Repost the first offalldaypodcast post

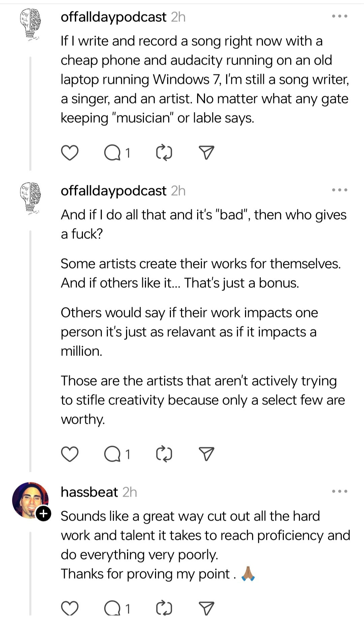pos(164,153)
